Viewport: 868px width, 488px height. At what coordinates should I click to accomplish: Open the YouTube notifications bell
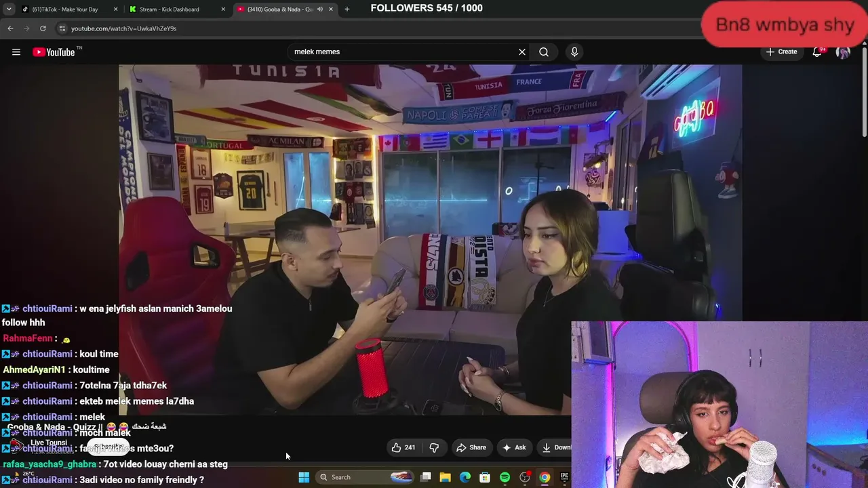coord(818,52)
